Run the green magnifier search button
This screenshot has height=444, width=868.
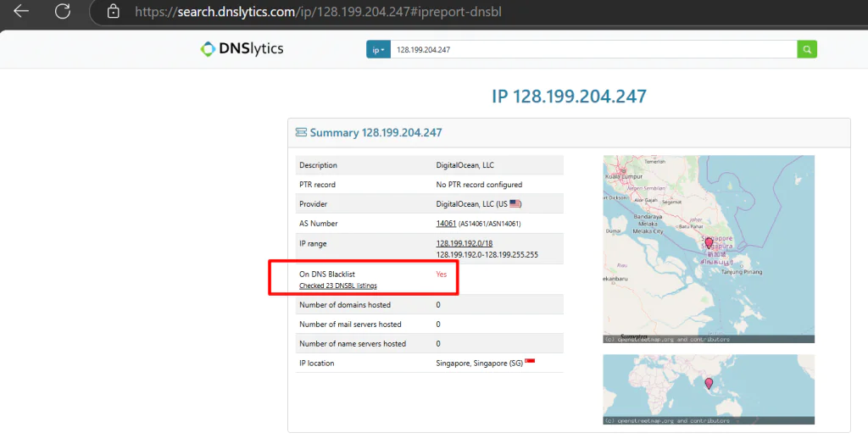click(x=807, y=49)
